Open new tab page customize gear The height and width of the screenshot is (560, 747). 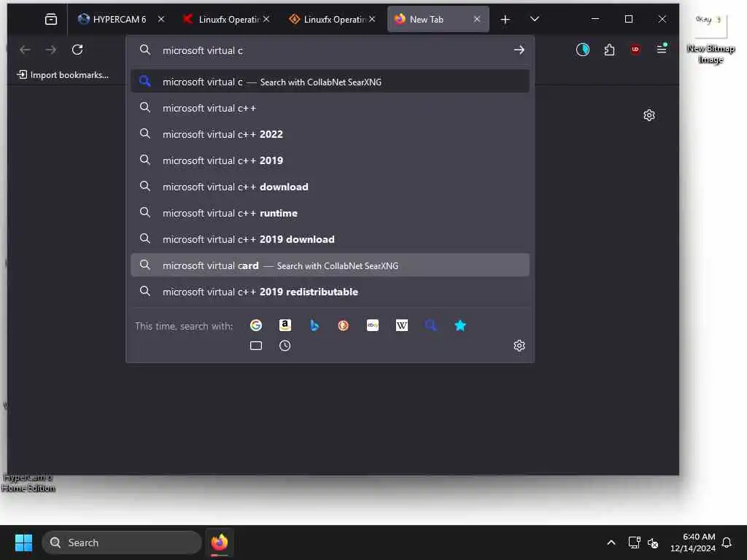(649, 115)
